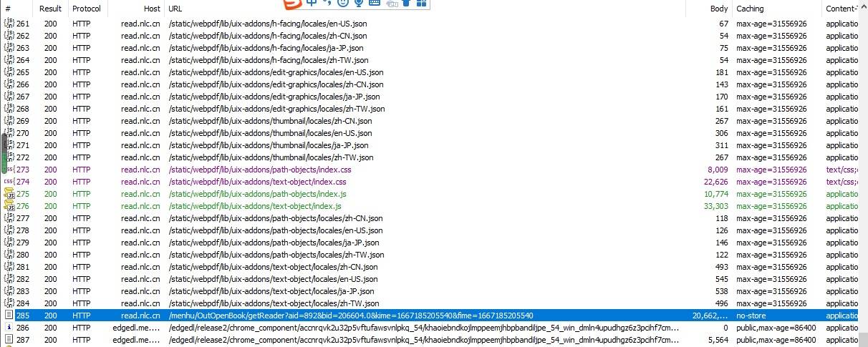868x347 pixels.
Task: Sort sessions by the Protocol column header
Action: (86, 9)
